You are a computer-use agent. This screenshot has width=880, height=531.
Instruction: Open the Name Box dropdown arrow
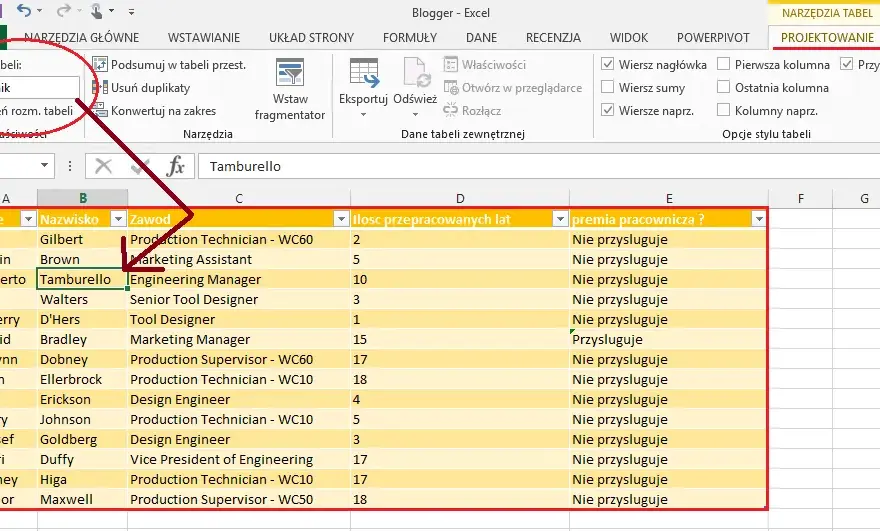coord(44,166)
